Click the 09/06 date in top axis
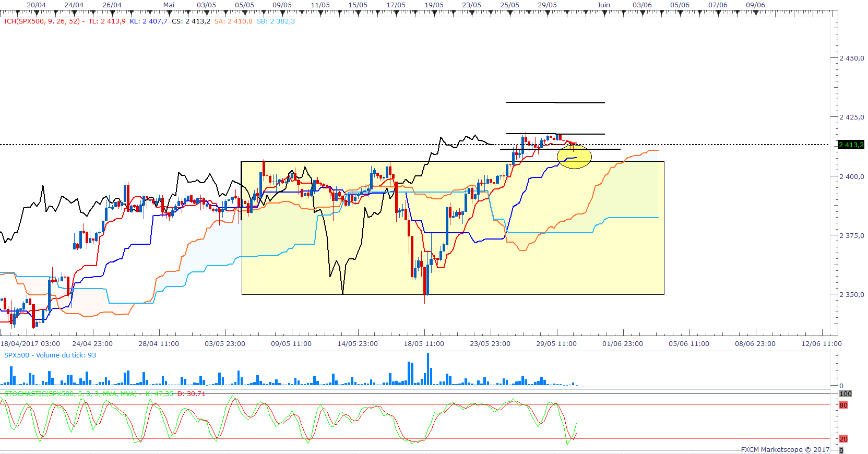 tap(755, 5)
